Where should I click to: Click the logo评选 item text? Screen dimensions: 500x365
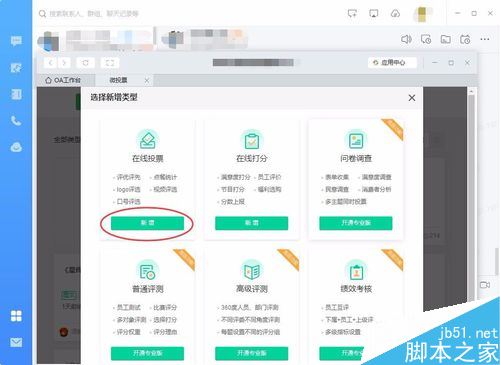[x=128, y=189]
